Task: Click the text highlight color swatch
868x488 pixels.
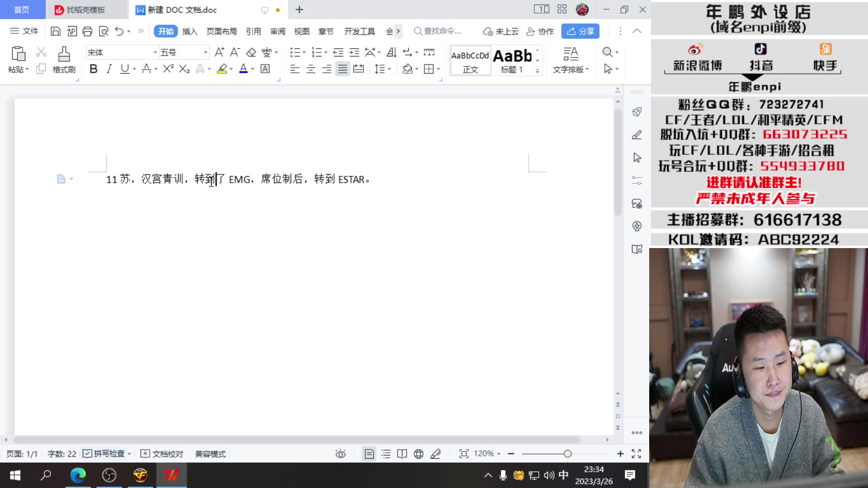Action: coord(222,69)
